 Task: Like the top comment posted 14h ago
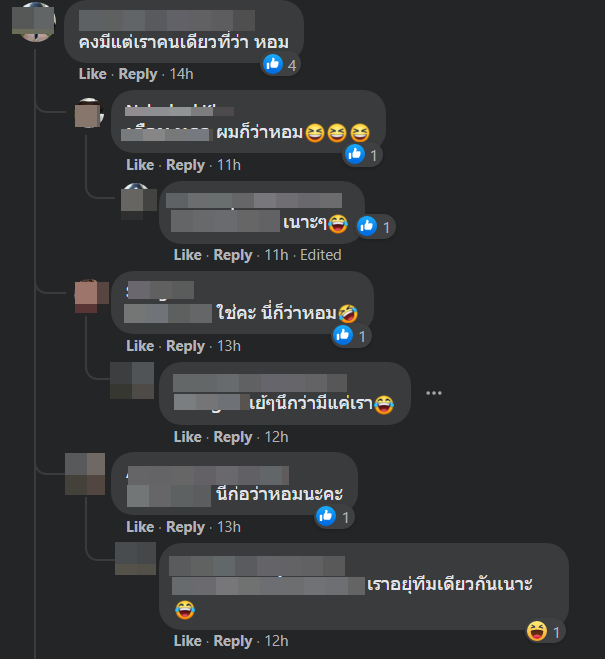click(x=92, y=74)
